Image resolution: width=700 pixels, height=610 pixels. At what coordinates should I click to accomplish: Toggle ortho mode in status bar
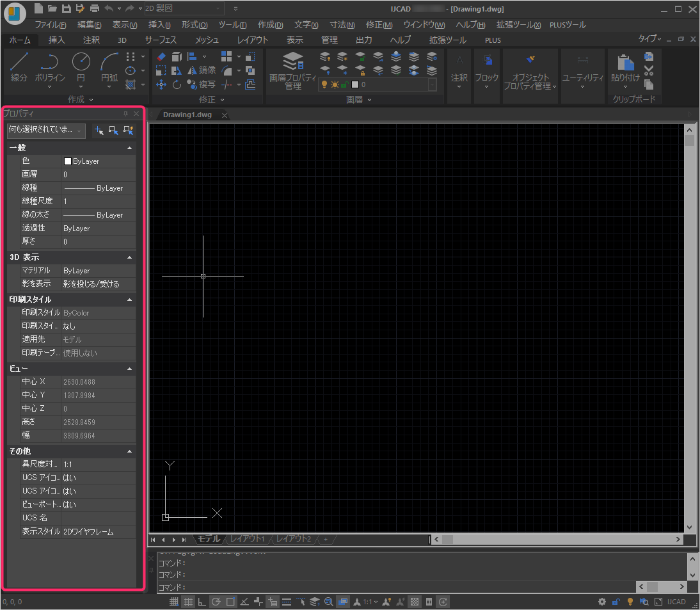point(202,602)
